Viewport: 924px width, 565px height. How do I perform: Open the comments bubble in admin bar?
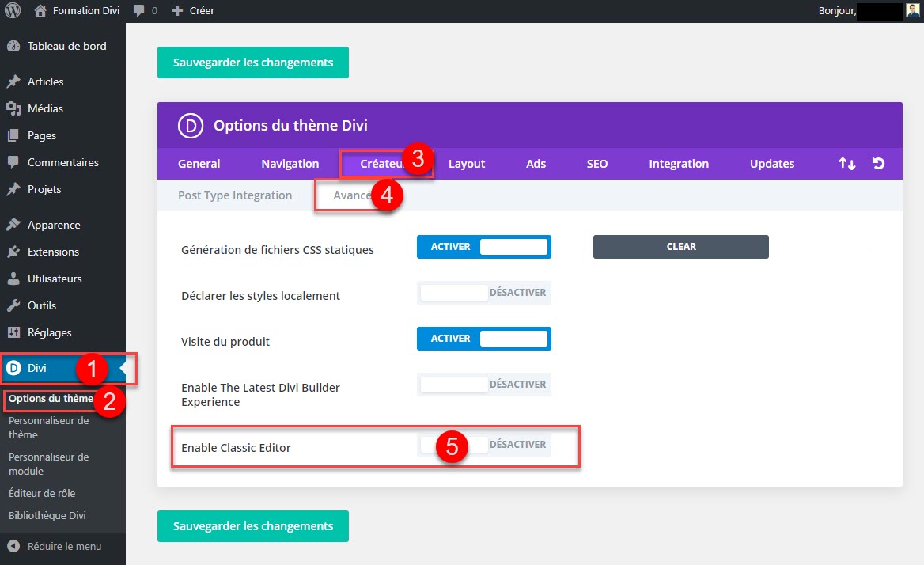pos(145,11)
